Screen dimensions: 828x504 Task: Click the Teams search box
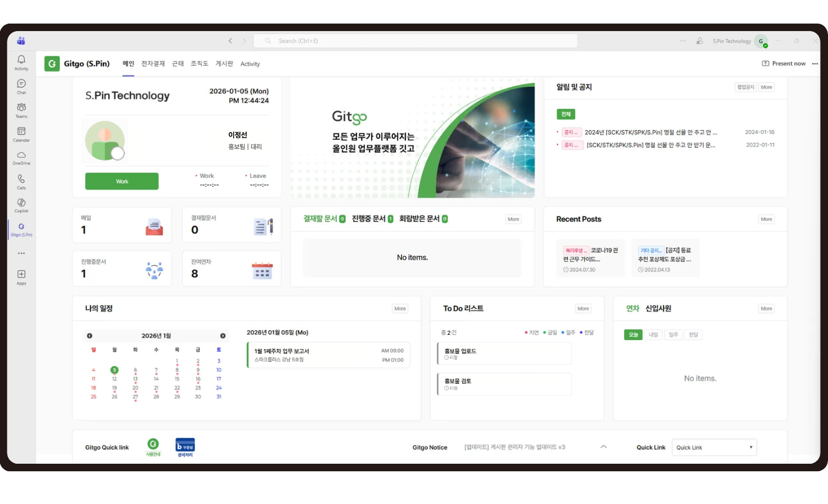point(415,41)
